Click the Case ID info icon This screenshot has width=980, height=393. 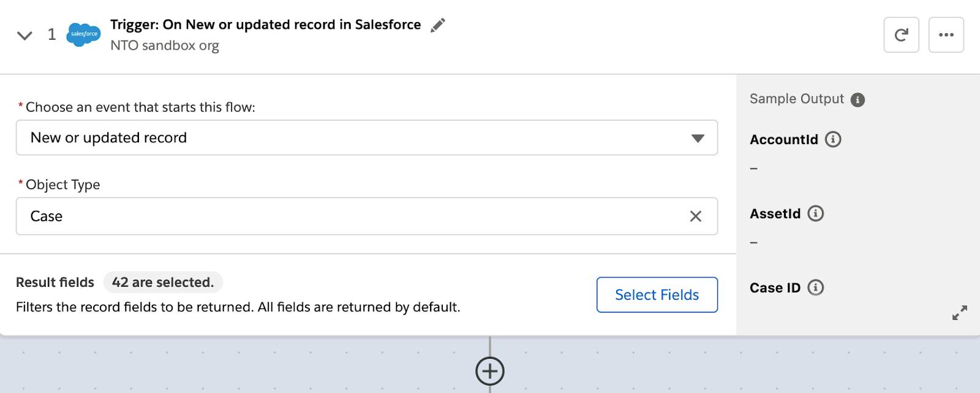pos(815,288)
